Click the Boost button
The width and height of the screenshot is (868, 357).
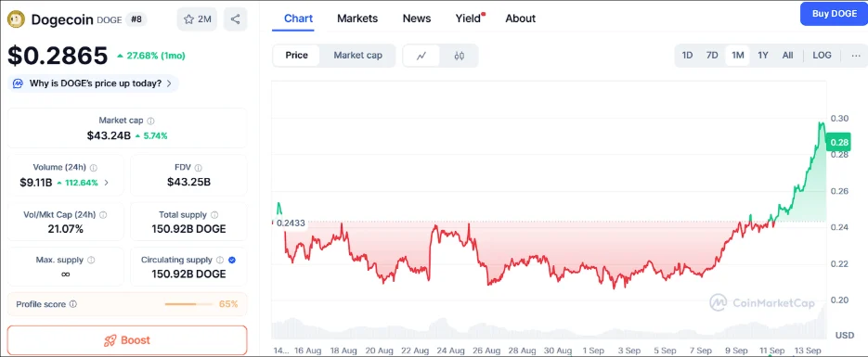point(127,340)
